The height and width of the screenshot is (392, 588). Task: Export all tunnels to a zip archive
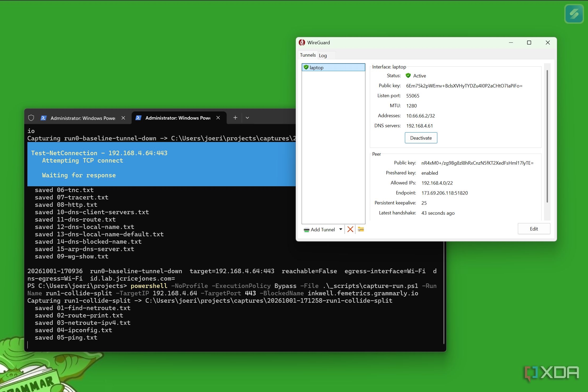coord(361,229)
